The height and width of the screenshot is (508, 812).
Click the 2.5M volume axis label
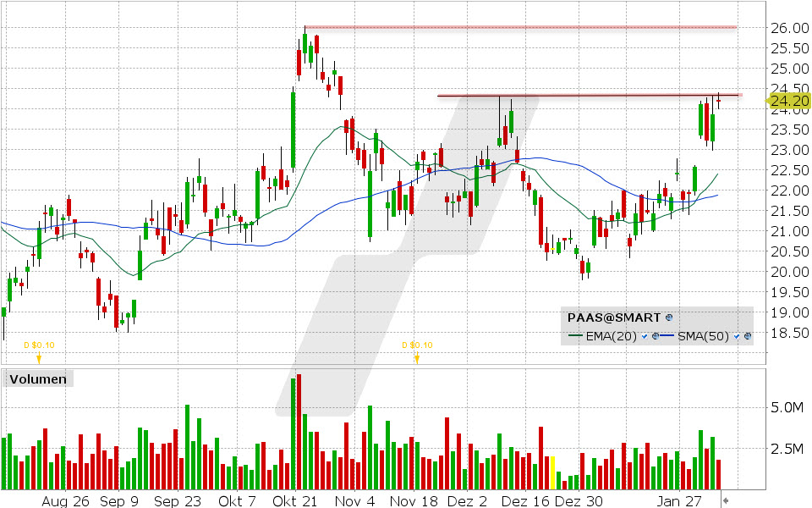pos(787,449)
